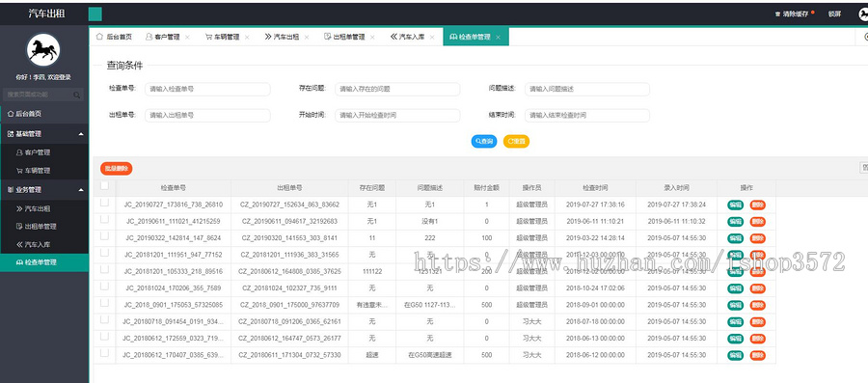Open the 结束时间 date input
The height and width of the screenshot is (383, 868).
[x=587, y=115]
